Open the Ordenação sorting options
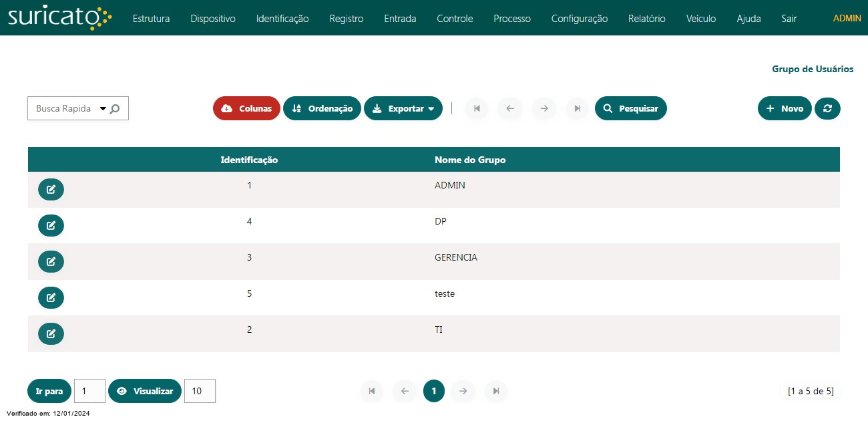This screenshot has width=868, height=423. (322, 108)
